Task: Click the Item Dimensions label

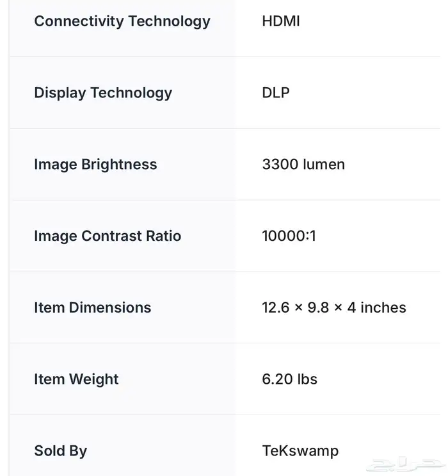Action: coord(93,308)
